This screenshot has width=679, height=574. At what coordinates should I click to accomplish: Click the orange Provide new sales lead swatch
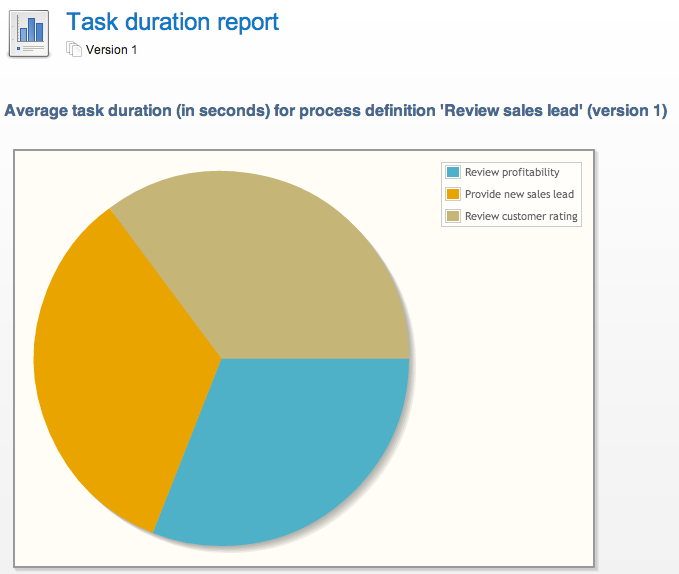453,194
